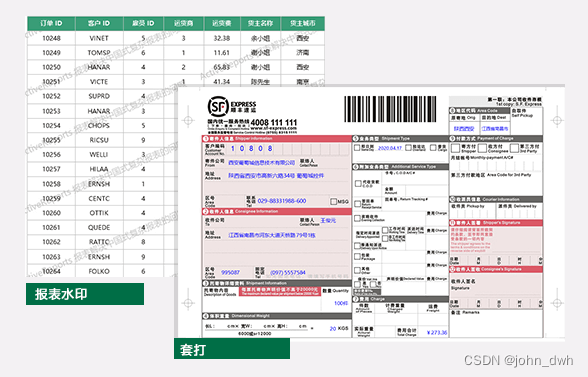
Task: Click customer ID cell RICSU
Action: click(x=99, y=140)
